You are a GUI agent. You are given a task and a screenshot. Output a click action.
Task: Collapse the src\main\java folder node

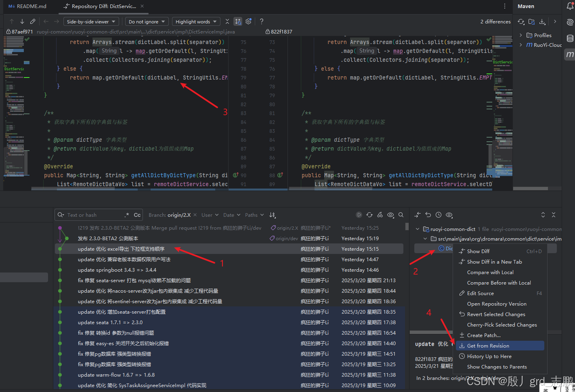425,239
